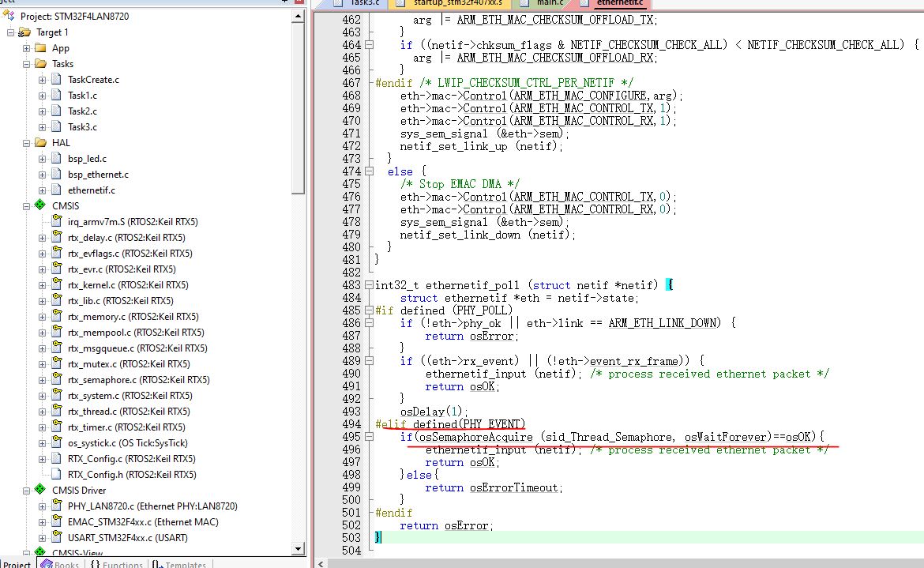Click the locked file icon of rtx_delay.c

click(x=57, y=237)
